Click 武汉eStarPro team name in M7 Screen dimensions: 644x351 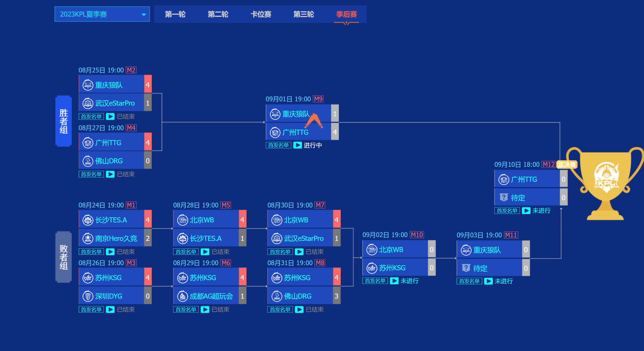[304, 238]
